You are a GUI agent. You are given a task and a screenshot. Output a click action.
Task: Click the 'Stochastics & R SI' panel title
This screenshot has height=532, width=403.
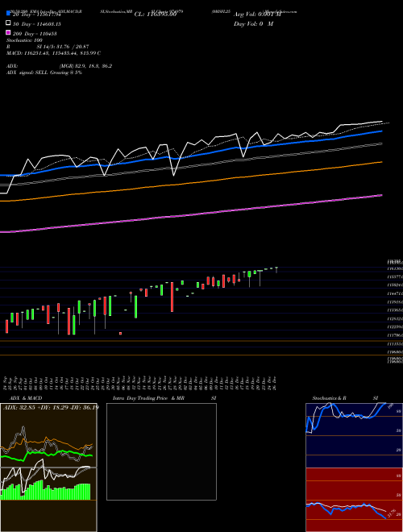coord(345,398)
